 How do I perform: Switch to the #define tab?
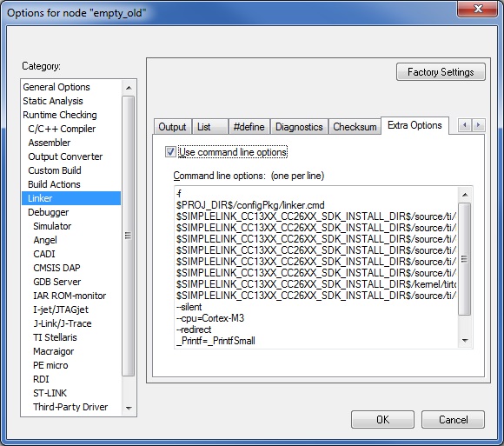pyautogui.click(x=249, y=127)
